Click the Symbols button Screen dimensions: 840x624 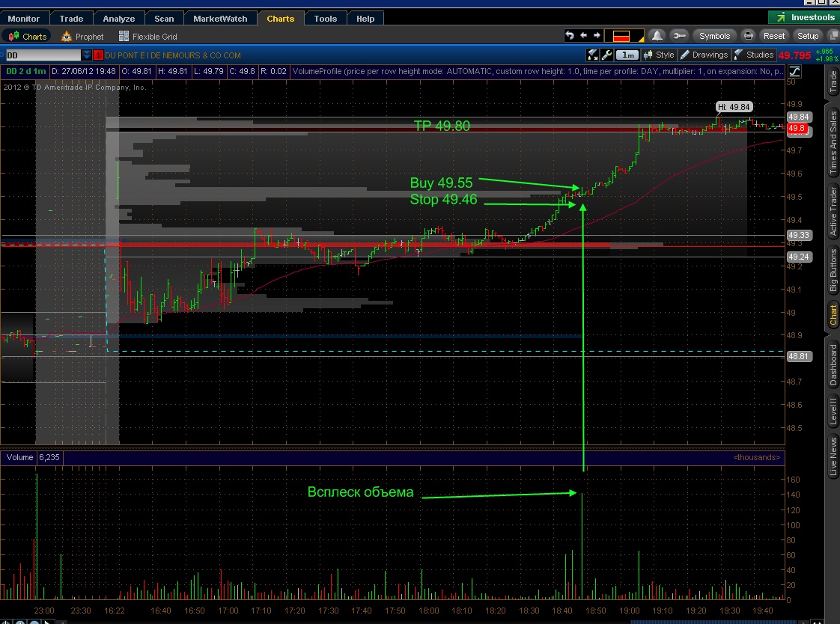point(714,36)
